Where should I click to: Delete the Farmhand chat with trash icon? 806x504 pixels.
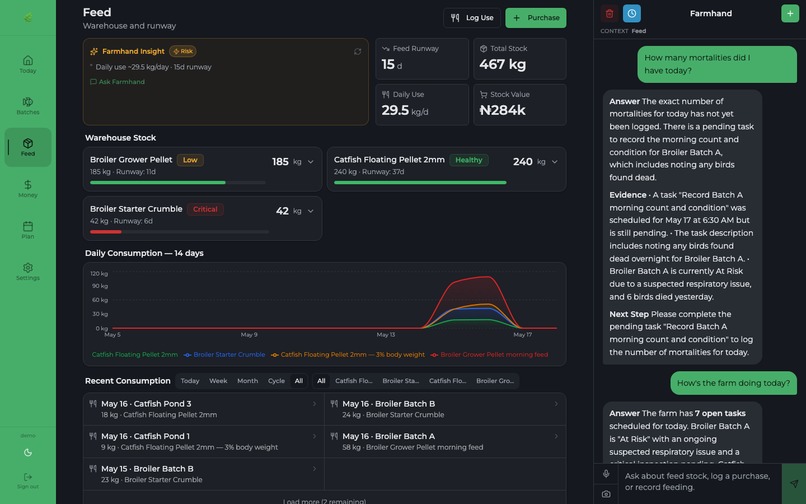610,13
